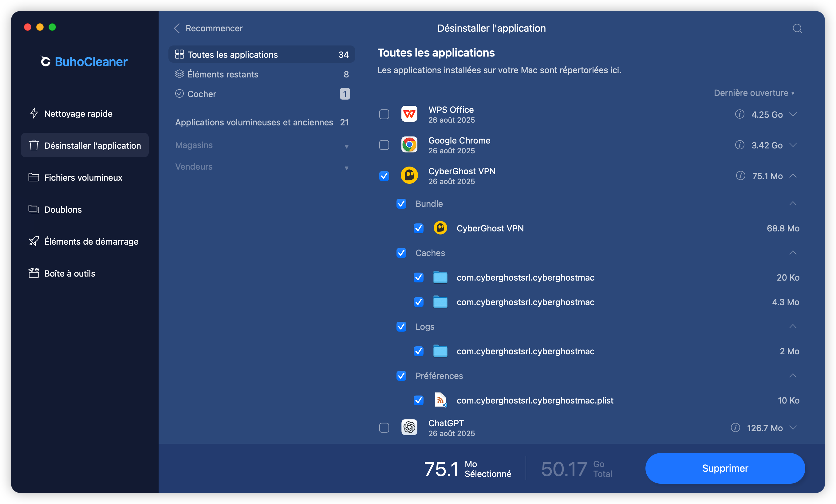Expand WPS Office details chevron
The image size is (836, 504).
point(793,114)
